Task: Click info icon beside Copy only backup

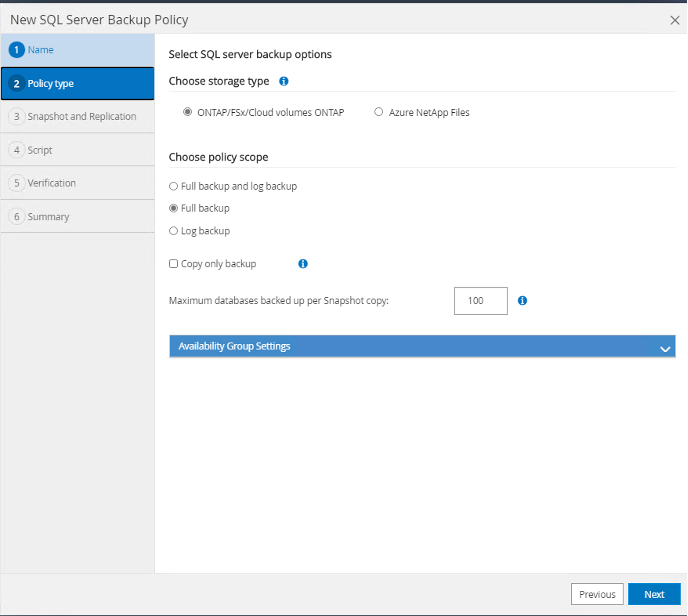Action: [303, 264]
